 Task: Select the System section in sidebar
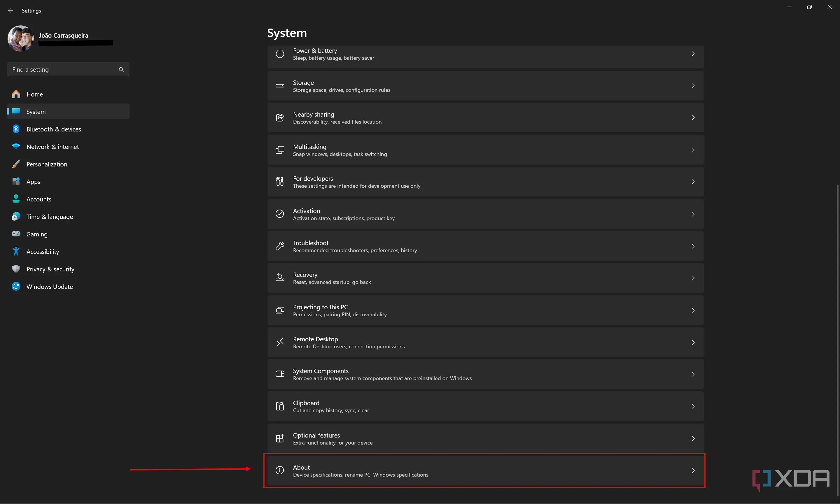[x=36, y=111]
